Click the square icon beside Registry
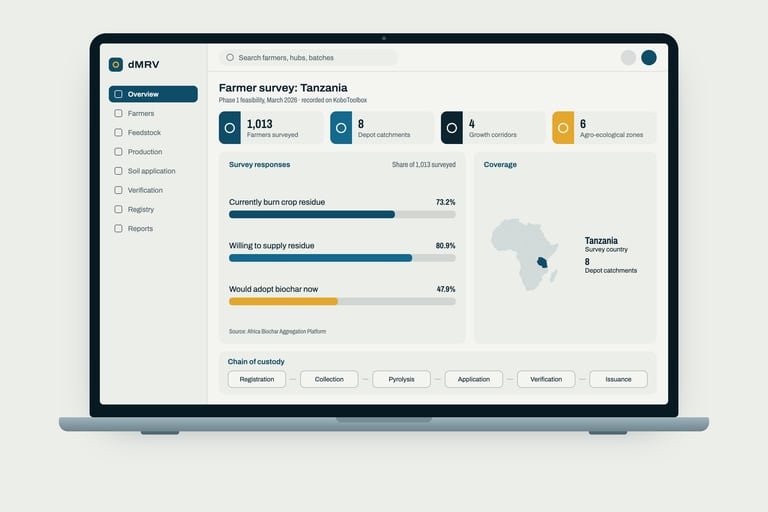This screenshot has height=512, width=768. coord(118,209)
